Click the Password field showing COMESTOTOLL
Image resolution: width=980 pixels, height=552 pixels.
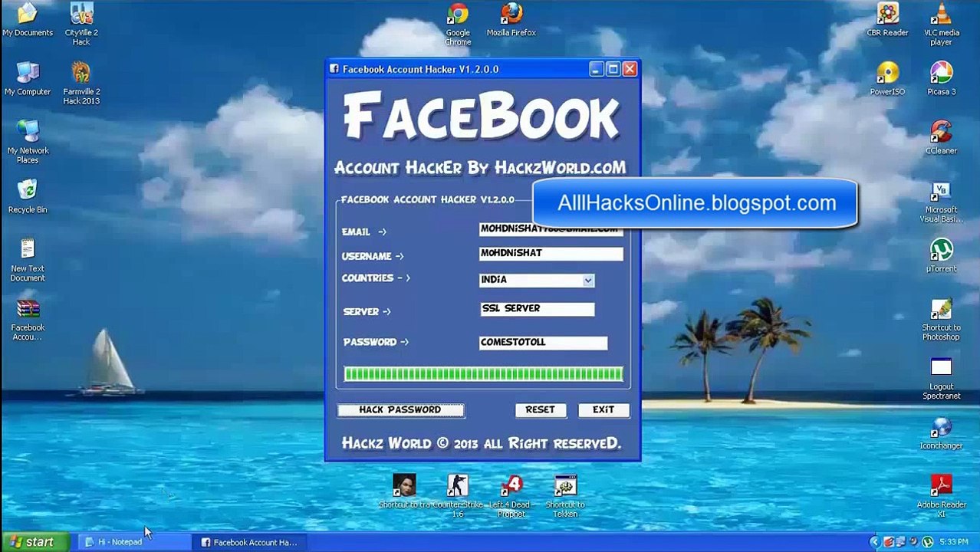[543, 343]
